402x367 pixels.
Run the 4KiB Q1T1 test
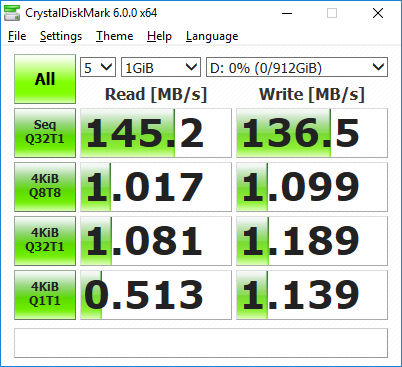coord(45,295)
